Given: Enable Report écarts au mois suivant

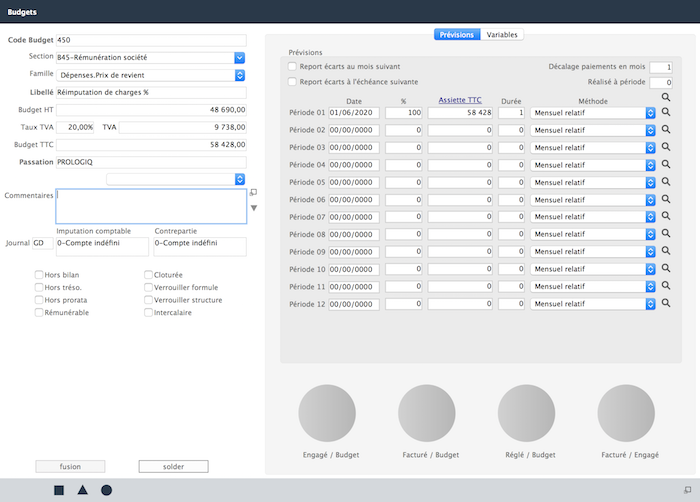Looking at the screenshot, I should pos(292,67).
